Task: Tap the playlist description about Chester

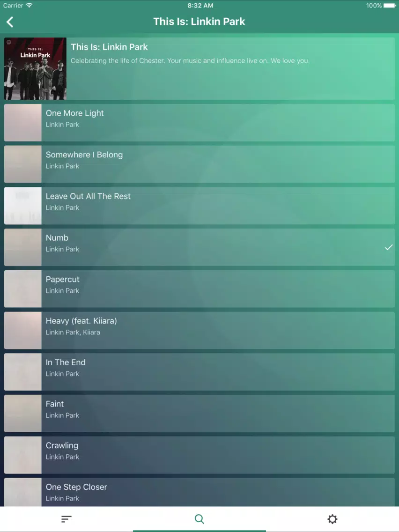Action: coord(190,61)
